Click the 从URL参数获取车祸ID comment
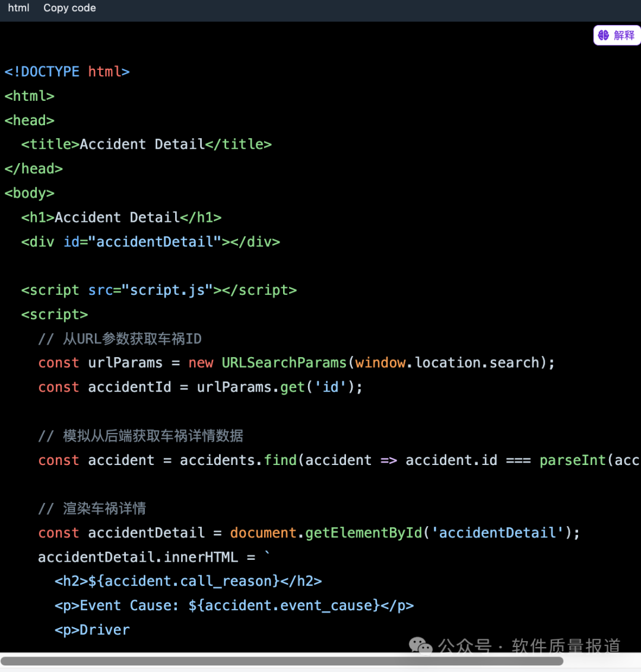 tap(132, 339)
